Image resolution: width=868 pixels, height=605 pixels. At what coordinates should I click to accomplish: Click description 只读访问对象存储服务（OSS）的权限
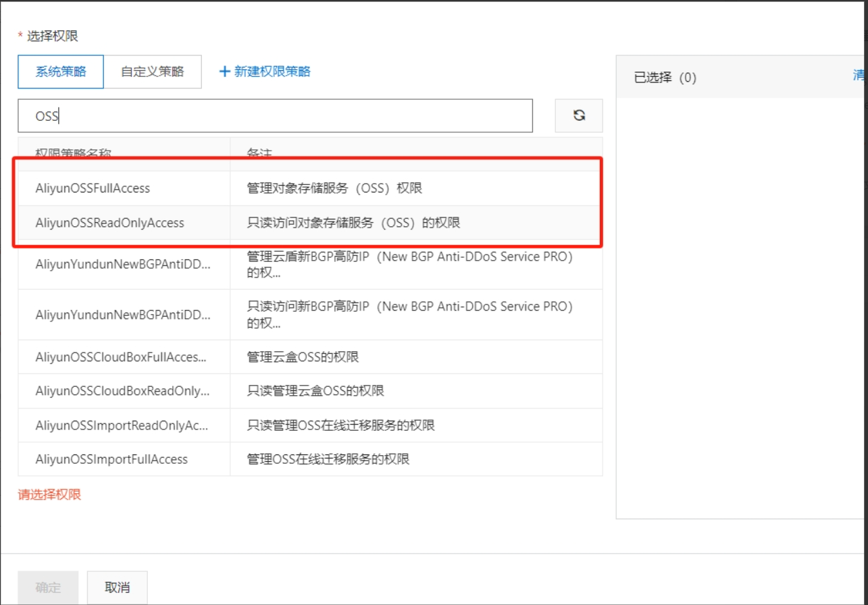coord(353,222)
